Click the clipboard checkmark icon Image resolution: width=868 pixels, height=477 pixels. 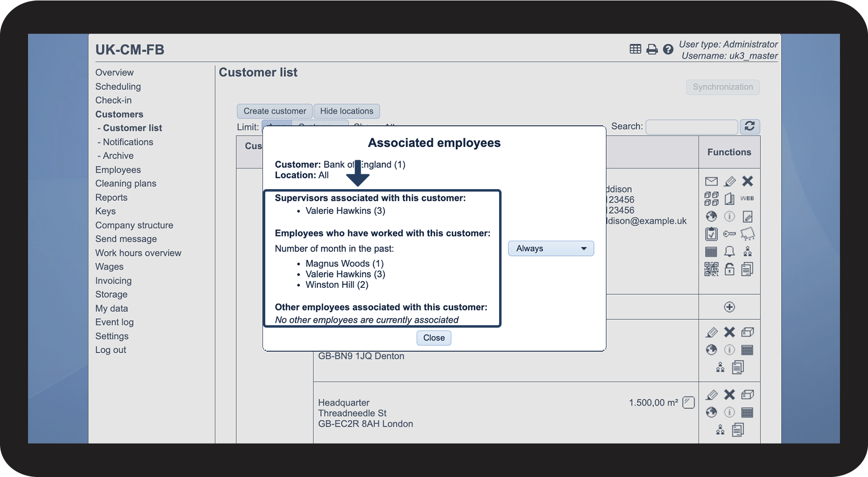click(x=711, y=234)
